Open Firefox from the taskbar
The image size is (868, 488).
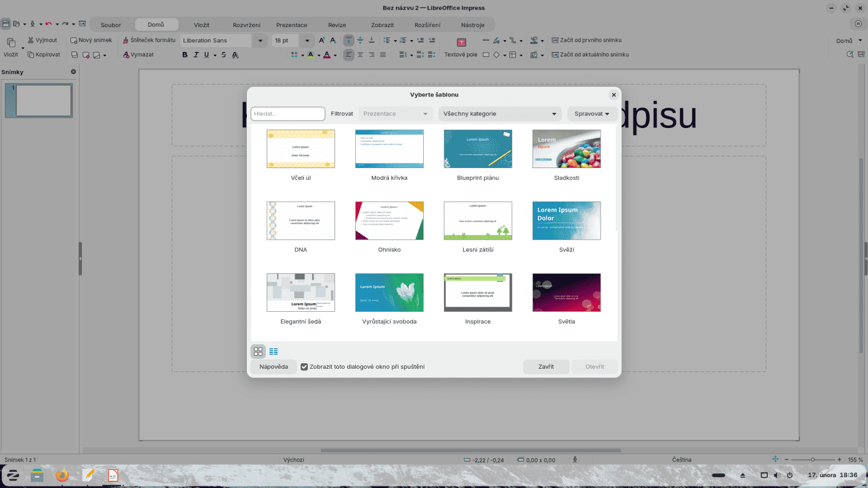pyautogui.click(x=62, y=476)
